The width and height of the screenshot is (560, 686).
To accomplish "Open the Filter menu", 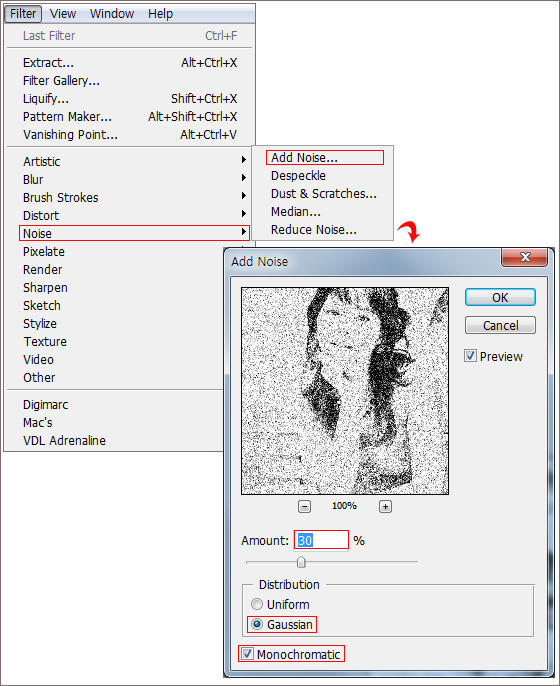I will 23,14.
